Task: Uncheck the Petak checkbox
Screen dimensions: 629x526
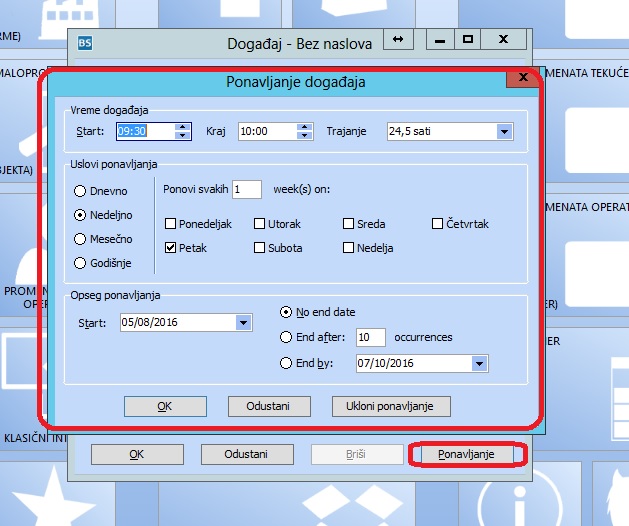Action: [x=171, y=247]
